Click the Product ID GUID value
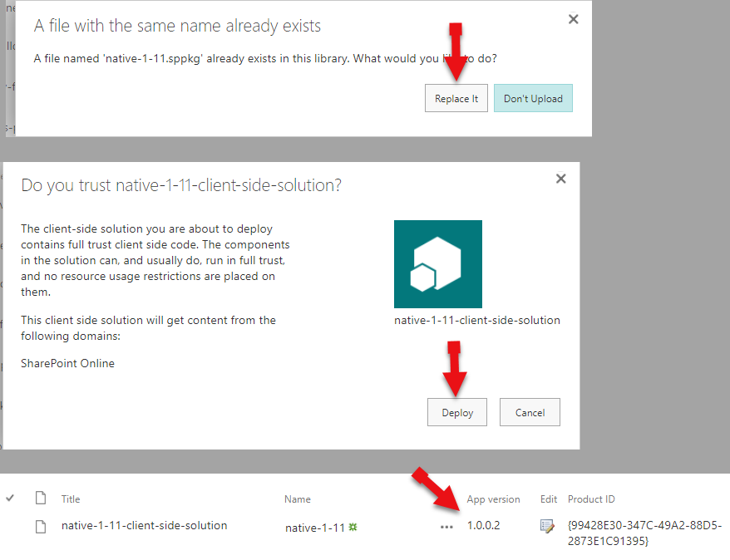 click(x=645, y=533)
